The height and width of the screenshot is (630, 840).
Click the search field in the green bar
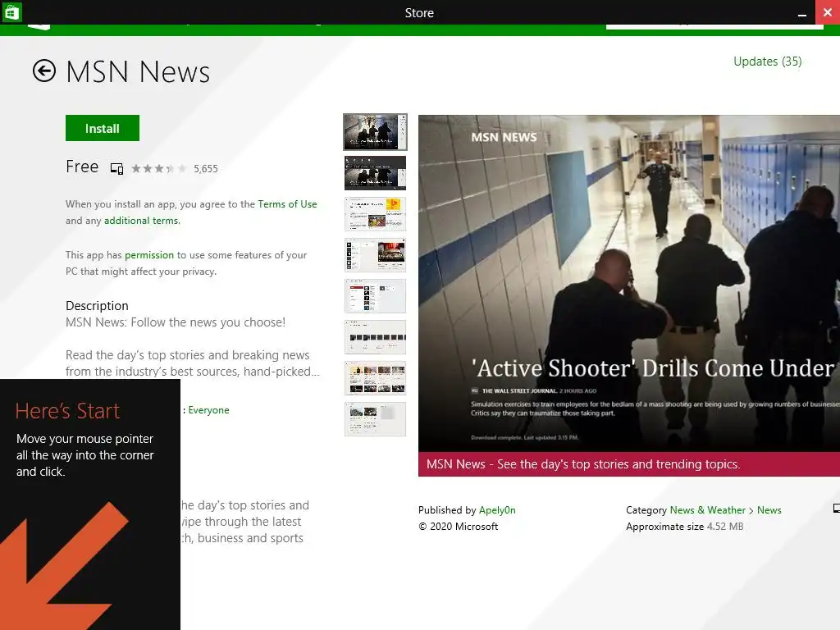(x=714, y=26)
